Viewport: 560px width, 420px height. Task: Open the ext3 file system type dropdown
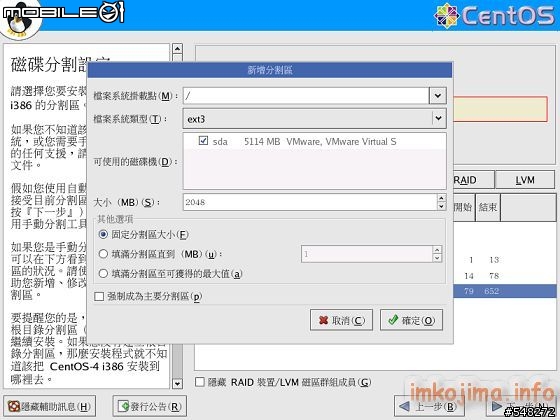[314, 119]
